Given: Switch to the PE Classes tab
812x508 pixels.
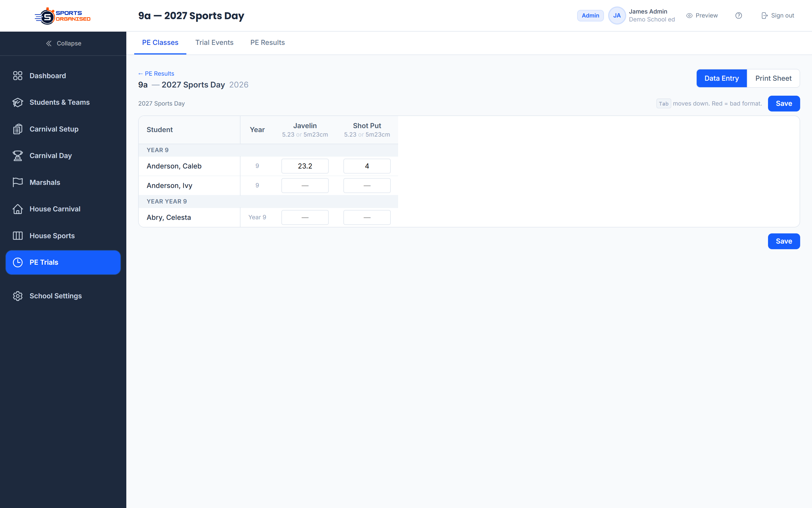Looking at the screenshot, I should (x=160, y=43).
